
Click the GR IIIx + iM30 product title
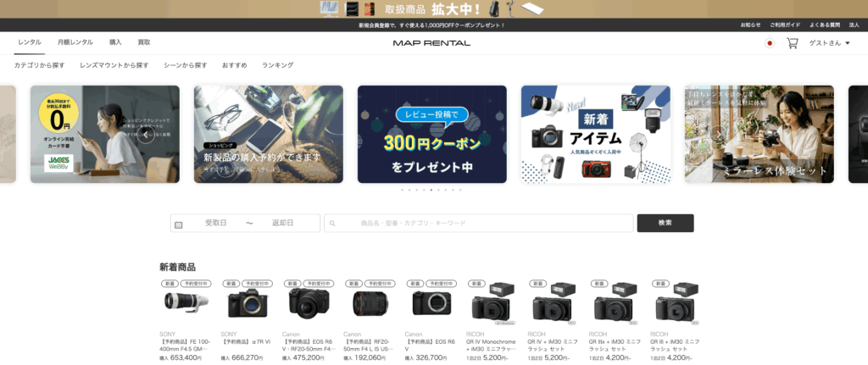pyautogui.click(x=615, y=345)
